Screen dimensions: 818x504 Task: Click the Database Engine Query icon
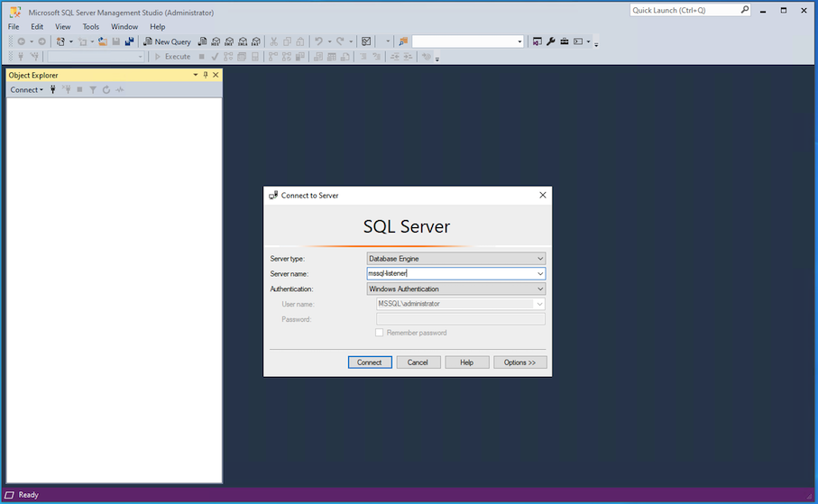point(202,41)
